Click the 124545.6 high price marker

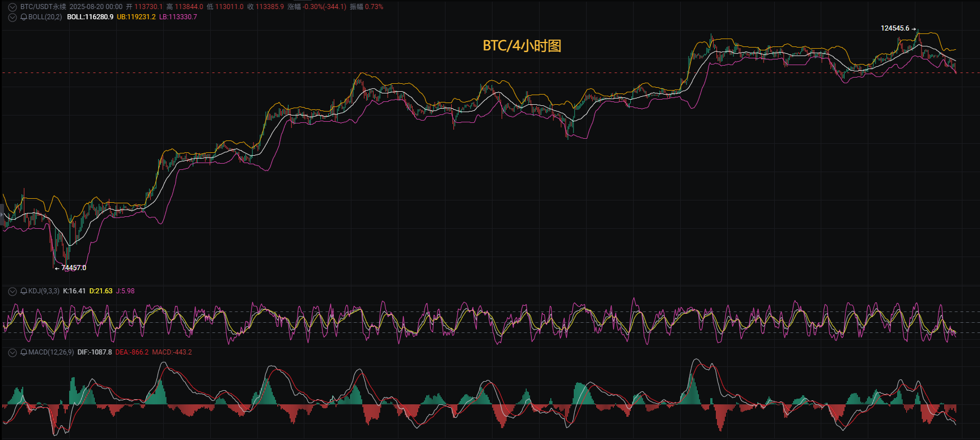[x=895, y=28]
